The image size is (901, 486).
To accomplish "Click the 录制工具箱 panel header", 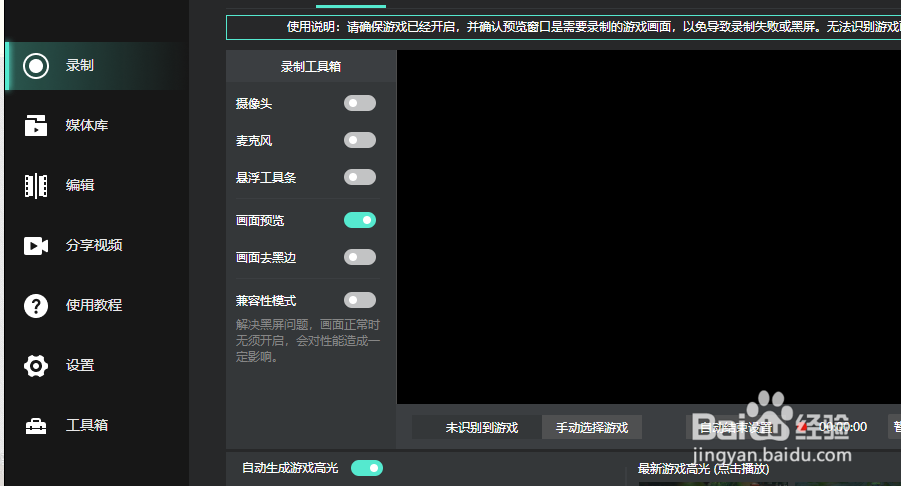I will click(311, 67).
